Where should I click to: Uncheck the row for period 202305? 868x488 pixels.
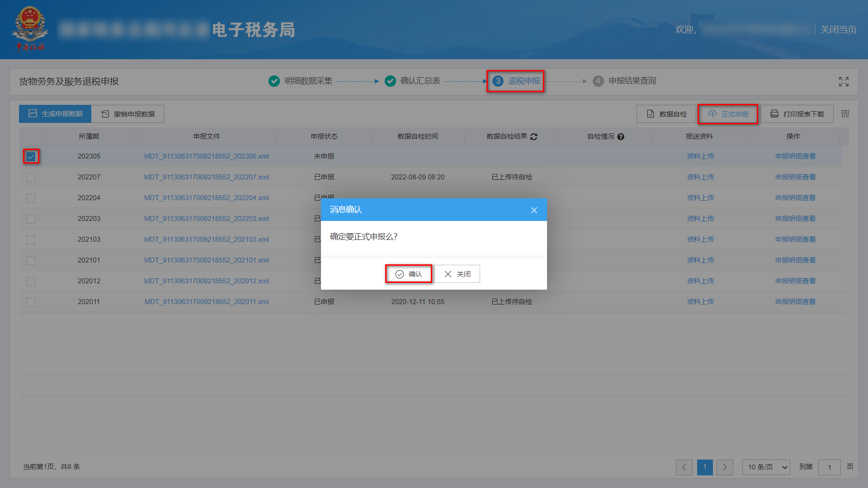(x=31, y=156)
